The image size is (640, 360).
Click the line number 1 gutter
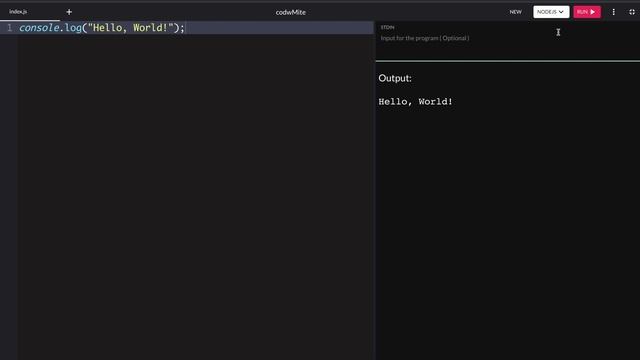(9, 28)
